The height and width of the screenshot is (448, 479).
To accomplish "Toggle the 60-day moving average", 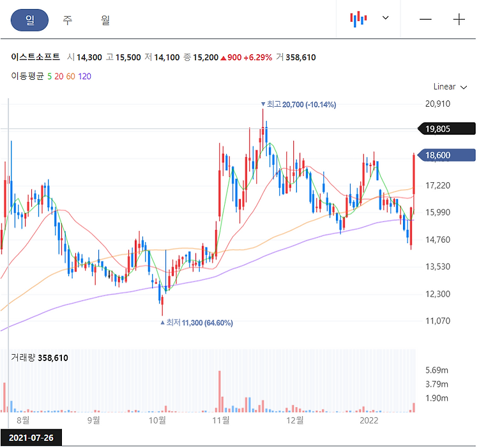I will pyautogui.click(x=70, y=77).
